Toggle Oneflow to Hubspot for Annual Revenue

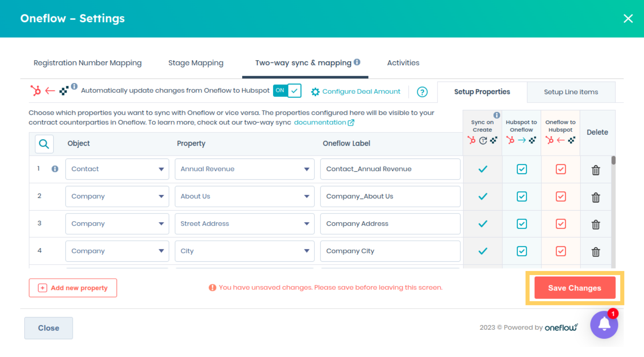(561, 169)
